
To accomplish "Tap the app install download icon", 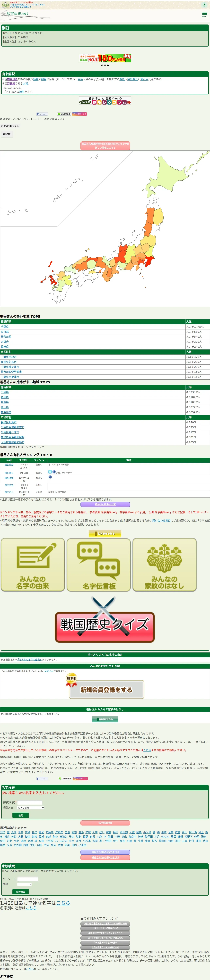I will [204, 5].
